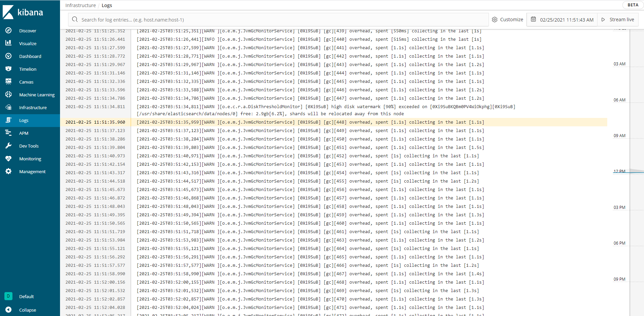The image size is (644, 316).
Task: Click the Collapse arrow icon
Action: (8, 310)
